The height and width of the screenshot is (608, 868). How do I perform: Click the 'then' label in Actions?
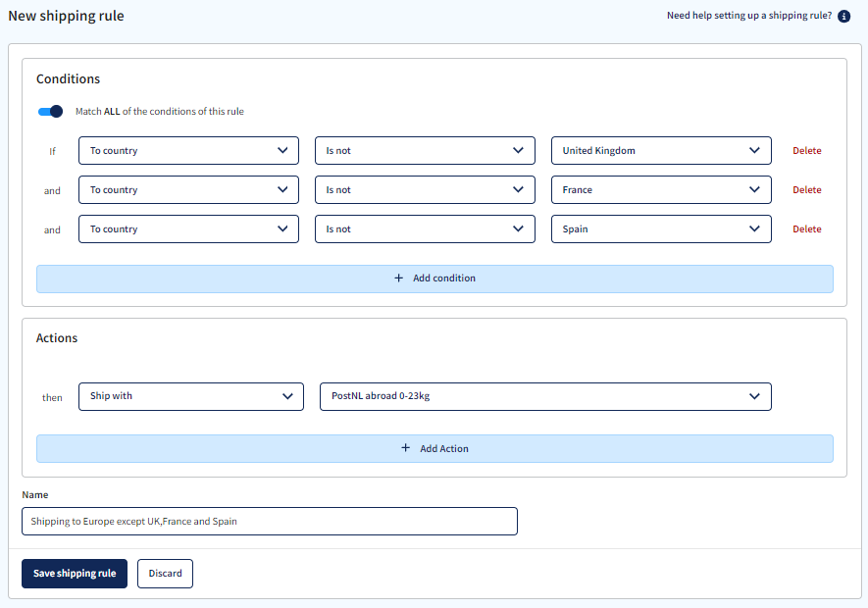point(52,397)
